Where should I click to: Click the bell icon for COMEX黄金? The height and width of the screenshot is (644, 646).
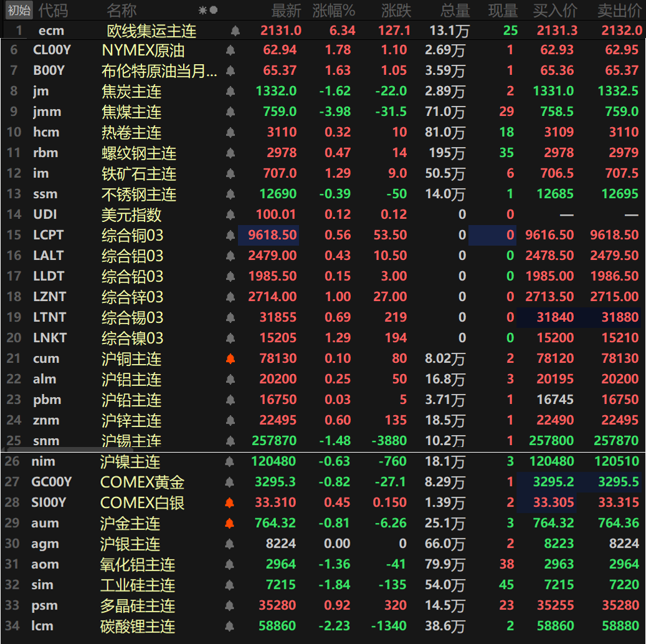pyautogui.click(x=230, y=482)
